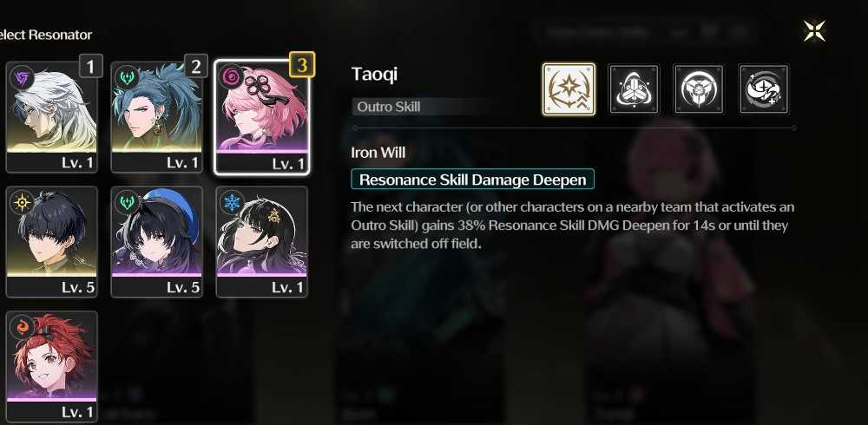Click the purple element icon on white-haired resonator
The height and width of the screenshot is (425, 868).
click(x=23, y=76)
